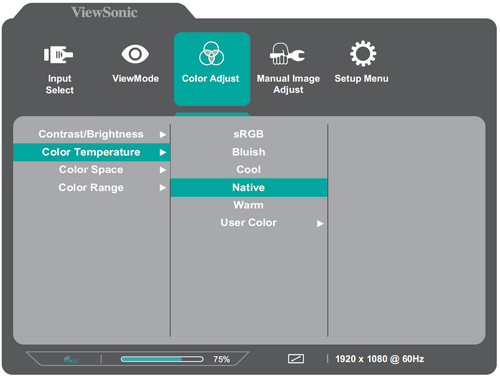Open the Color Range menu item

coord(91,188)
